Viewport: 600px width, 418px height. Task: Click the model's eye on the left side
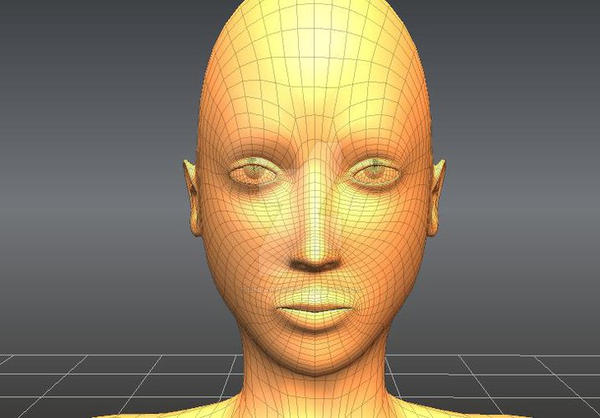(253, 173)
